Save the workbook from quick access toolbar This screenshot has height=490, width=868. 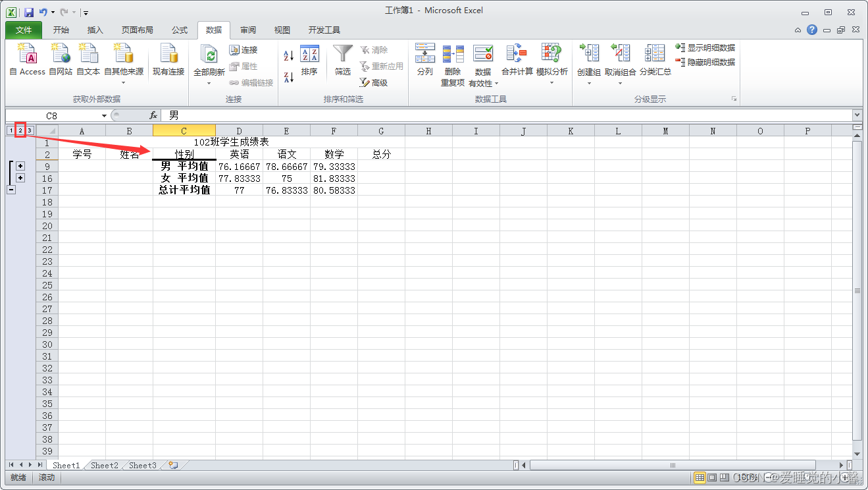(x=28, y=12)
